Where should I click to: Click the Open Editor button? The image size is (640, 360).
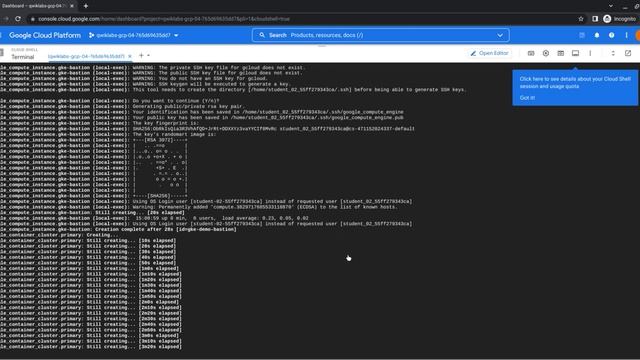coord(489,53)
